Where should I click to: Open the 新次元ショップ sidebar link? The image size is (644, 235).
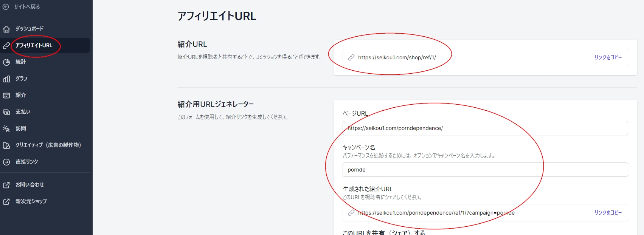tap(31, 201)
